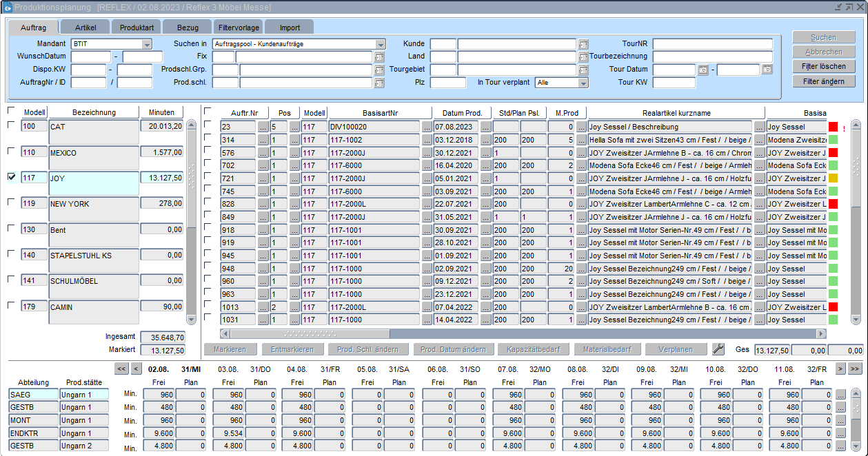The image size is (868, 456).
Task: Expand the Mandant dropdown
Action: click(146, 44)
